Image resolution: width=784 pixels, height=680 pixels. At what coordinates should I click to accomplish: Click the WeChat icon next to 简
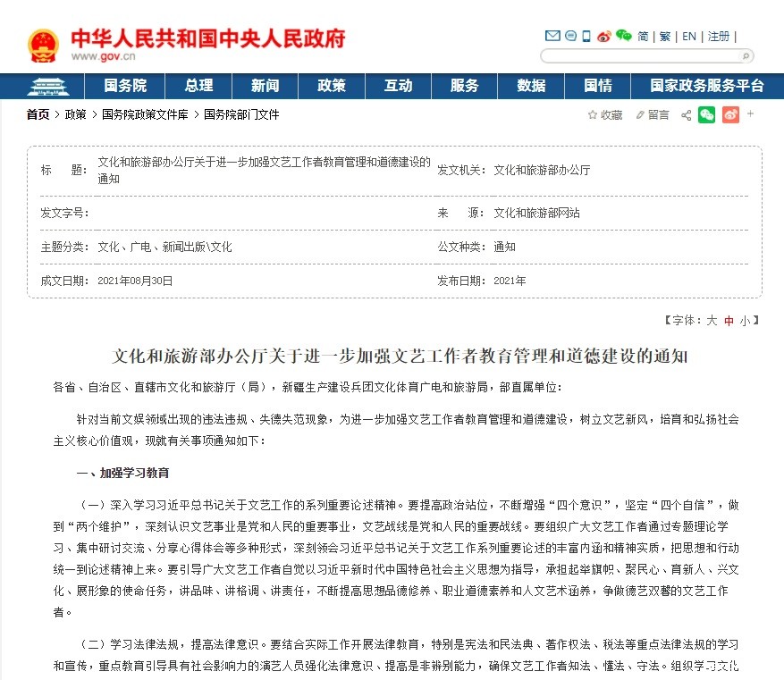(623, 37)
